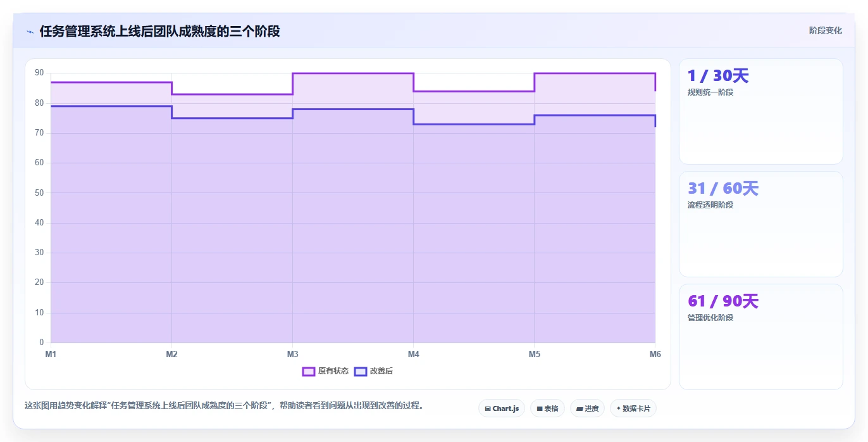Open the 31 / 60天 stage card

click(760, 224)
